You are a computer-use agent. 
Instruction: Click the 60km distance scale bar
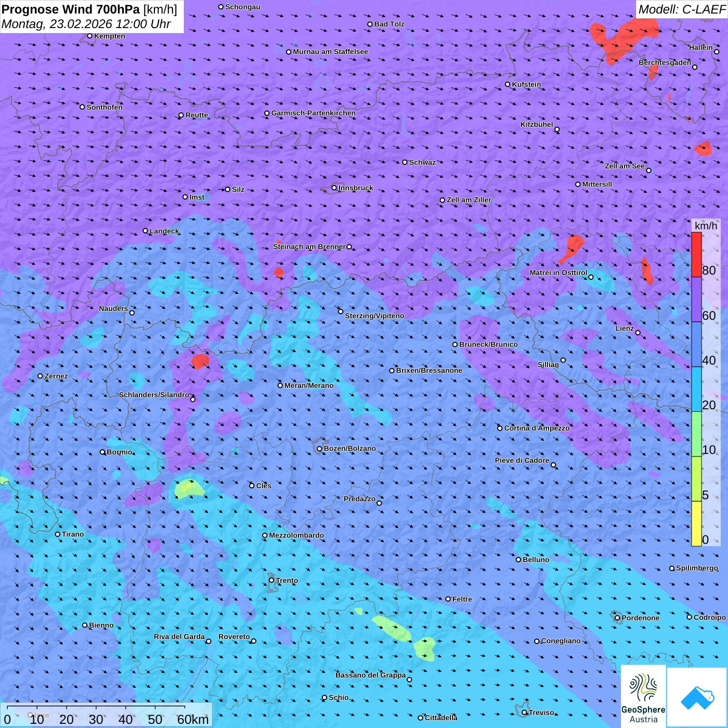[x=96, y=707]
